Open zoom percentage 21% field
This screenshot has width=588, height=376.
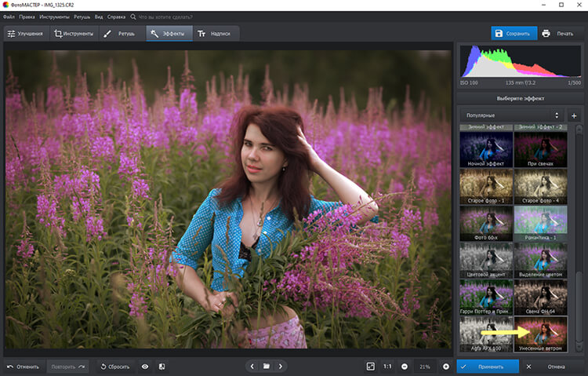425,367
